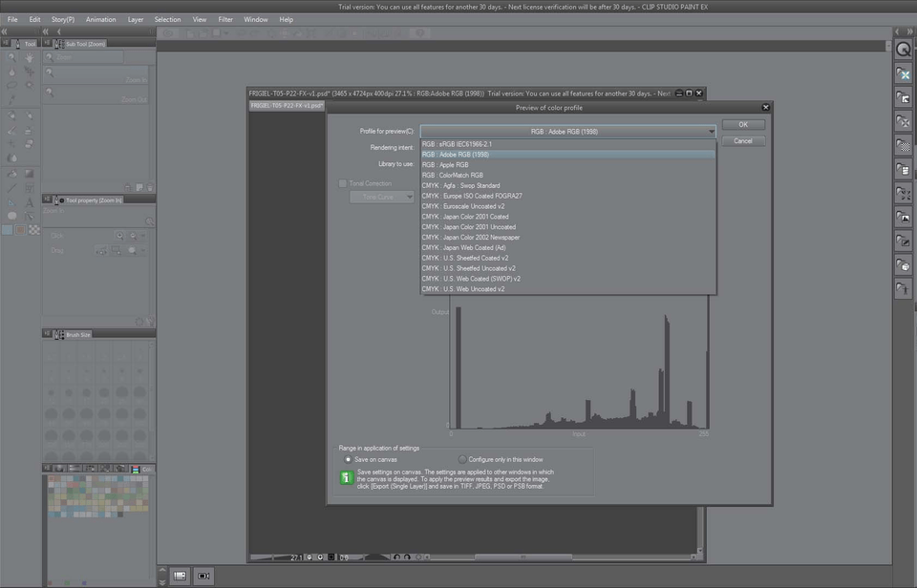Open the Tone Curve dropdown
The width and height of the screenshot is (917, 588).
coord(381,197)
